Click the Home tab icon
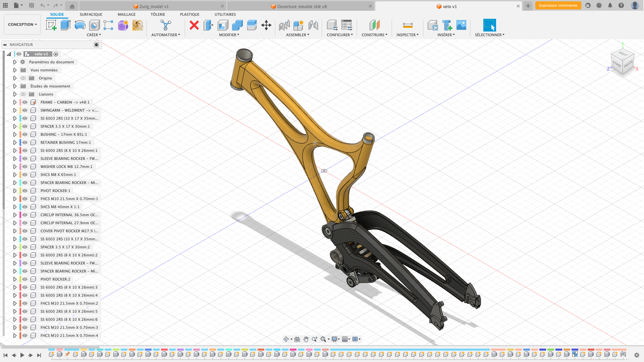Viewport: 644px width, 362px height. click(x=72, y=6)
